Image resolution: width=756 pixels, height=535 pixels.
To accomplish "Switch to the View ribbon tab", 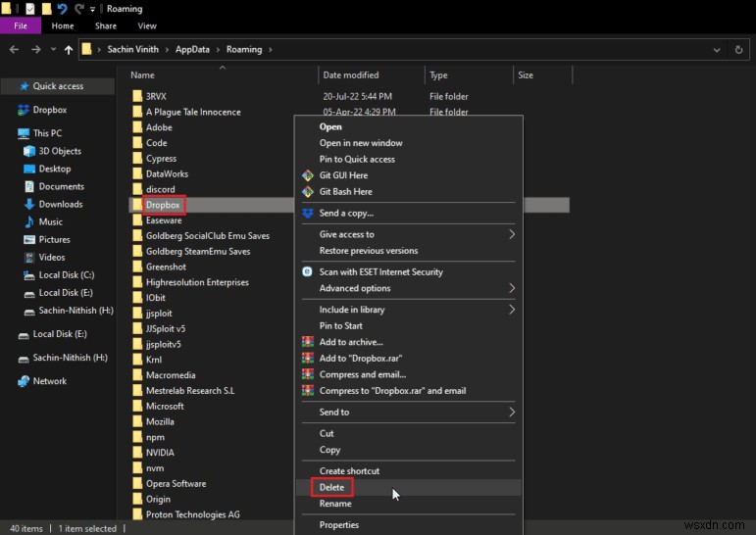I will pyautogui.click(x=147, y=26).
